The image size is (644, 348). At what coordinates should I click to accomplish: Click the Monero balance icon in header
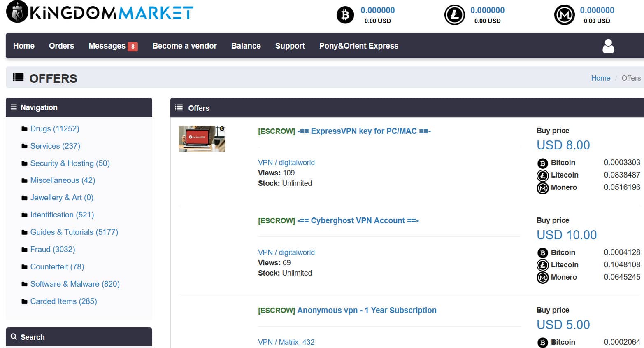564,15
